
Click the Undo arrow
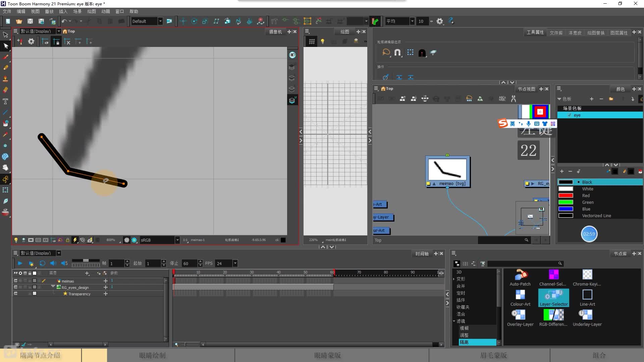pos(64,21)
